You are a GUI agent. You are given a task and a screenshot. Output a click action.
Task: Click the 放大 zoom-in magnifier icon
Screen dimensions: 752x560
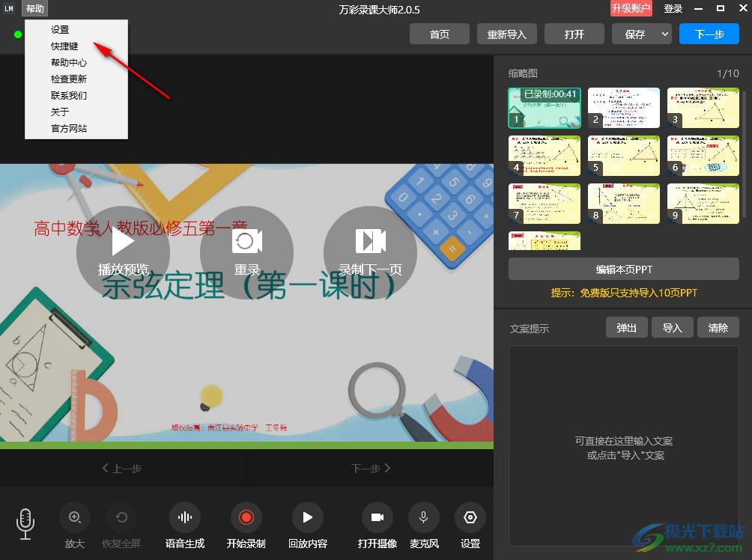click(75, 517)
